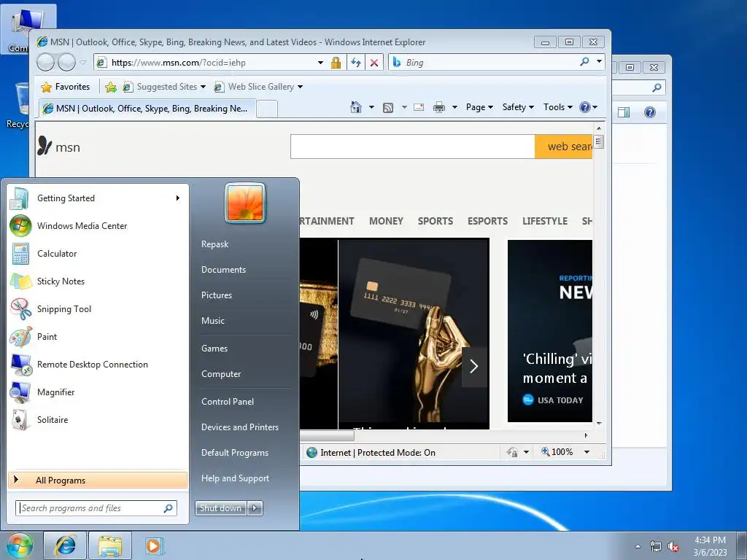This screenshot has height=560, width=747.
Task: Click the MSN web search field
Action: pyautogui.click(x=413, y=147)
